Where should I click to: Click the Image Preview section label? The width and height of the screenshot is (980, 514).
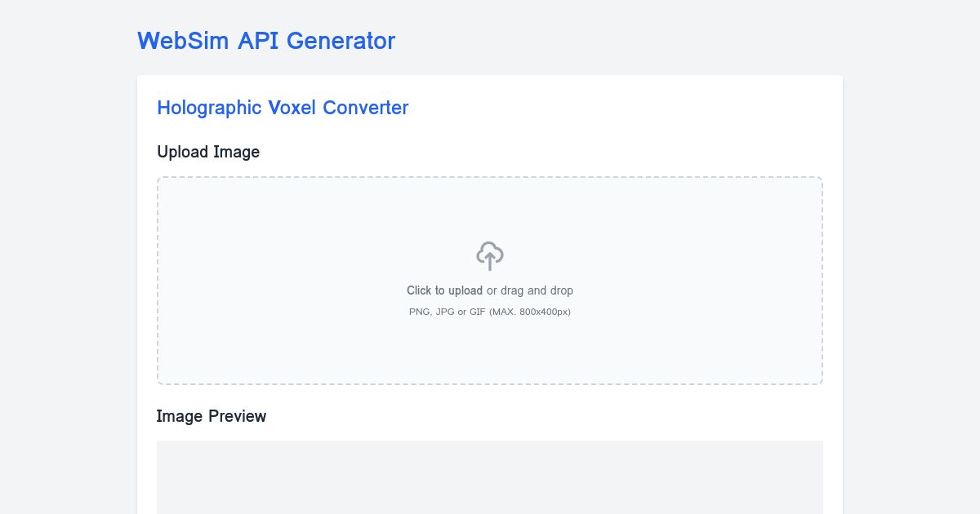click(212, 416)
